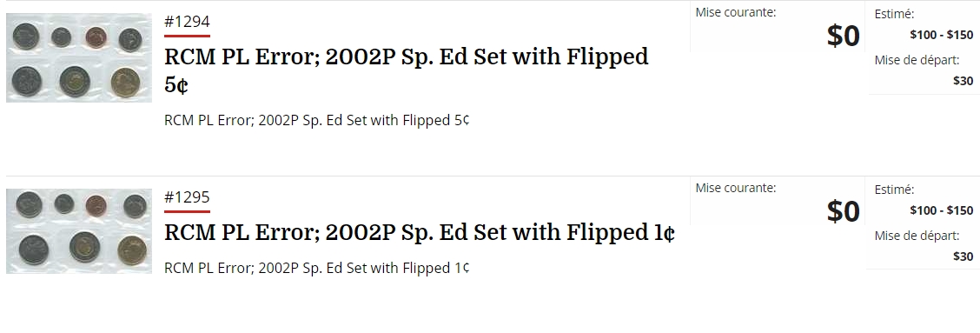Click the $100 - $150 estimate for lot 1295
The image size is (980, 333).
coord(941,210)
